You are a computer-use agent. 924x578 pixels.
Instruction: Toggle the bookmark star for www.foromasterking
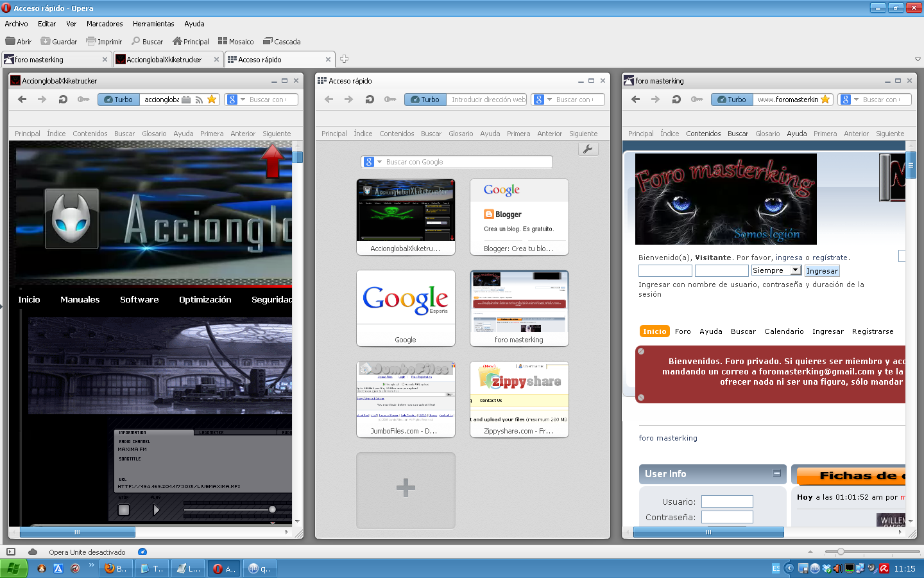point(826,100)
